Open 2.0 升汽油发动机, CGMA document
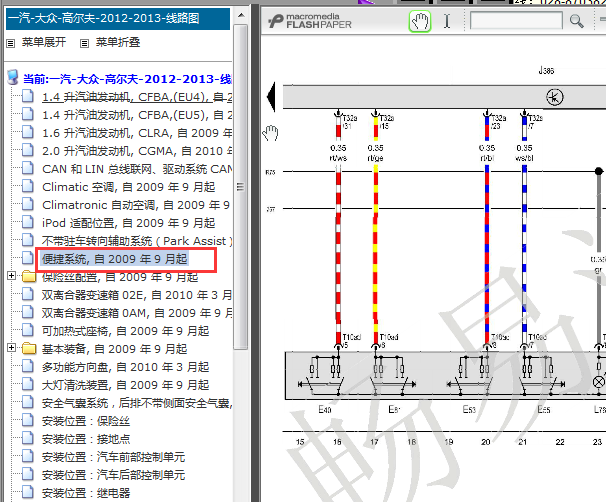The width and height of the screenshot is (606, 502). point(137,151)
